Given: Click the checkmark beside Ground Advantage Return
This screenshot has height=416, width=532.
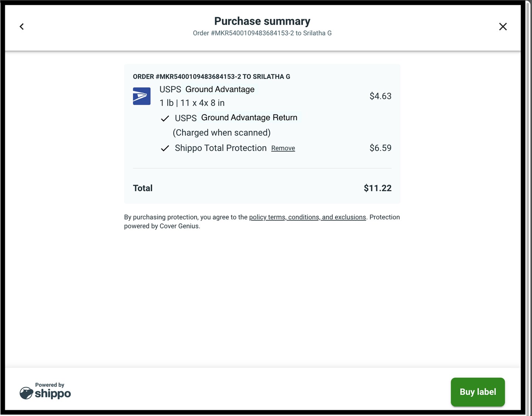Looking at the screenshot, I should pyautogui.click(x=165, y=118).
